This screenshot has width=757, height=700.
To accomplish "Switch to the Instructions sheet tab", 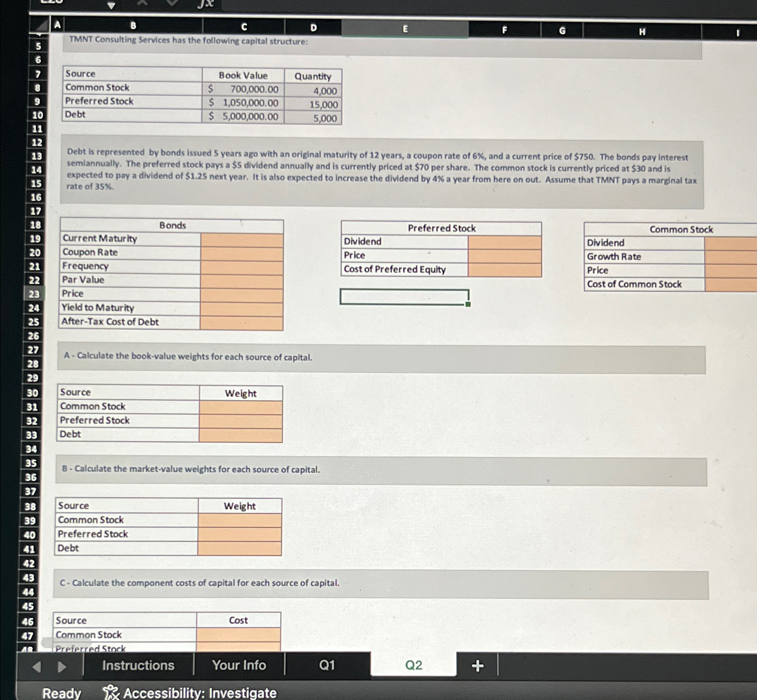I will (138, 665).
